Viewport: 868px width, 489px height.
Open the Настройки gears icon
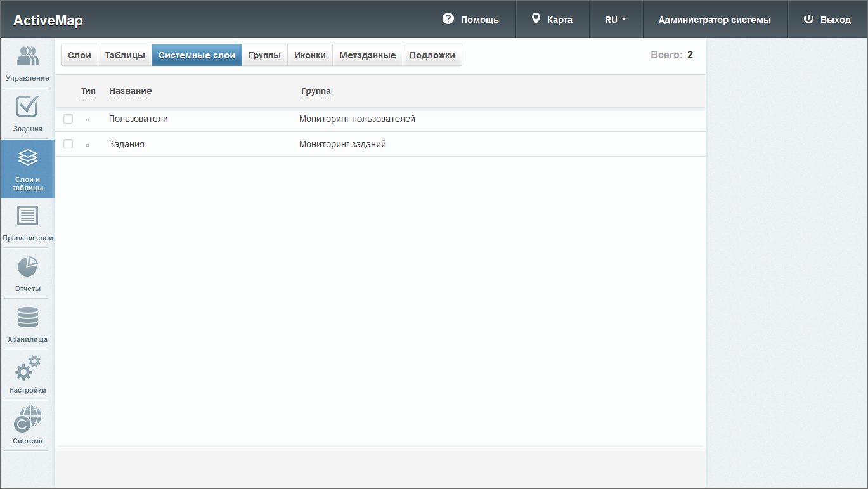[27, 369]
